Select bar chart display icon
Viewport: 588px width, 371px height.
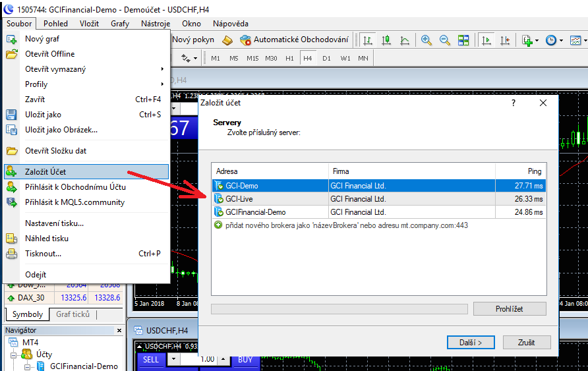tap(368, 40)
